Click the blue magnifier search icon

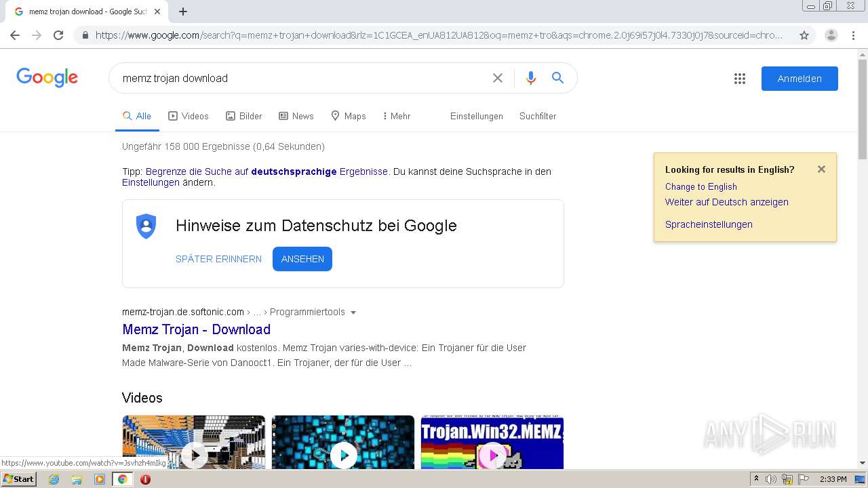(558, 78)
